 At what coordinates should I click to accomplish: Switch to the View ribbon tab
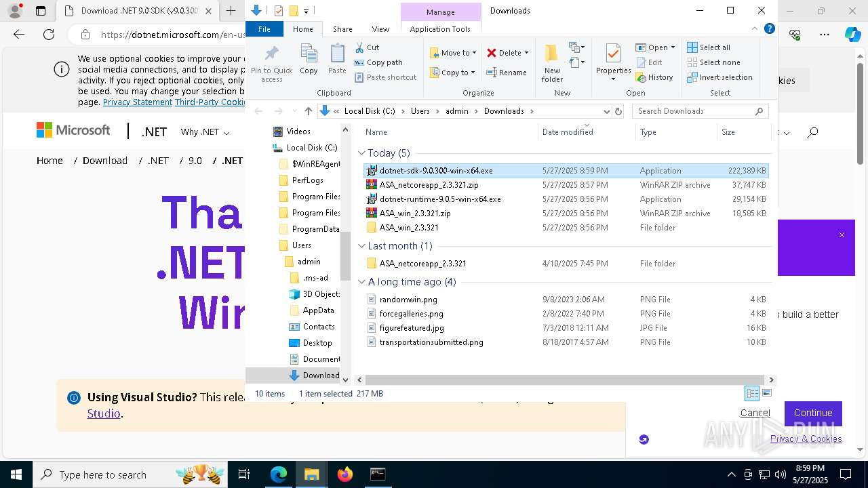pos(380,29)
